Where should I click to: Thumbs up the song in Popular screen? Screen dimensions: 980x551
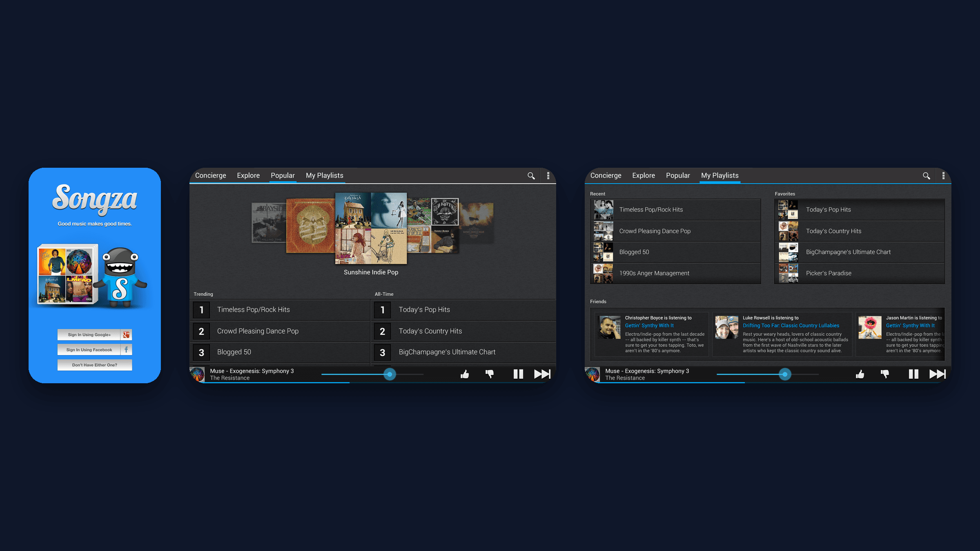465,374
